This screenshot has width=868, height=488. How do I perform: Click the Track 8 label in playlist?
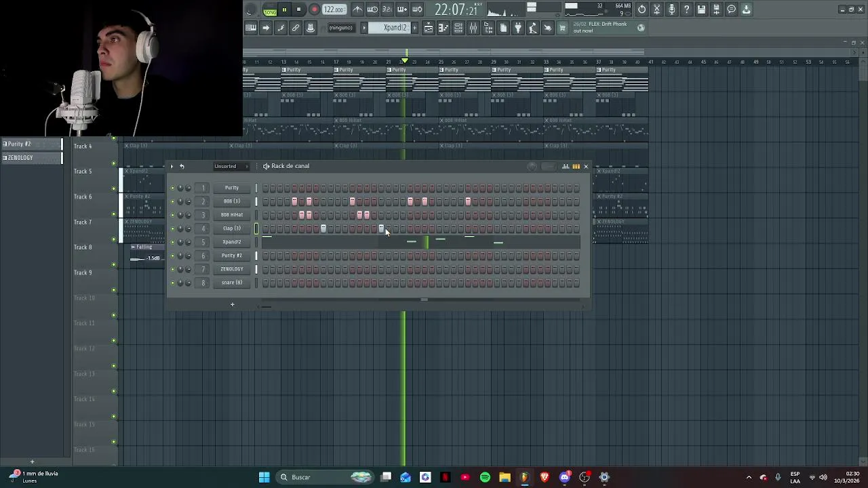pos(83,247)
